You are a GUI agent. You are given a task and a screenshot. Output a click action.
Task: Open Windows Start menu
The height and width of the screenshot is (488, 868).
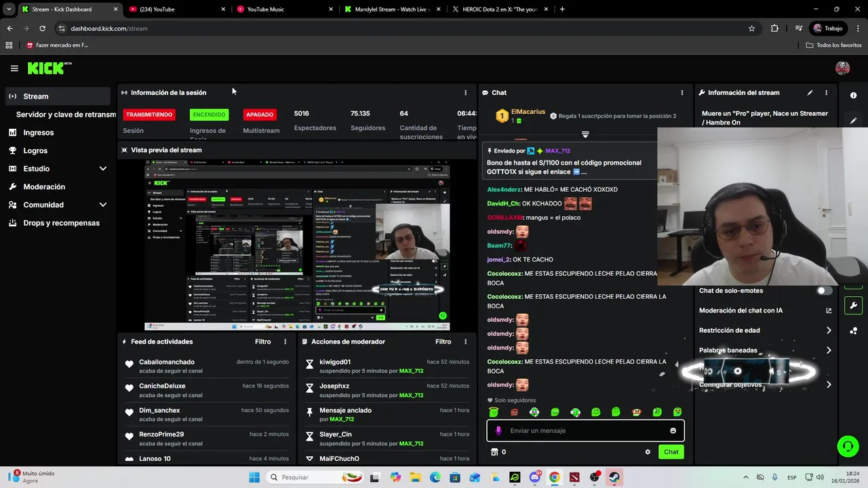pos(254,477)
